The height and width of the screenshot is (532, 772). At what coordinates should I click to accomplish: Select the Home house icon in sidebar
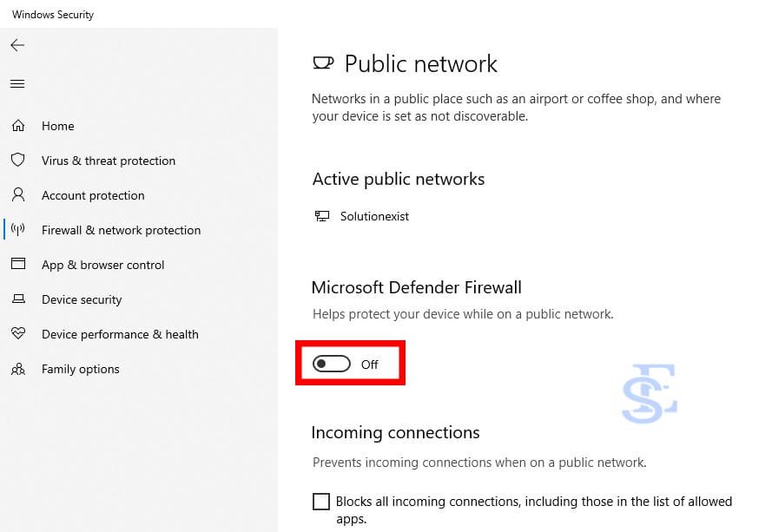coord(17,126)
